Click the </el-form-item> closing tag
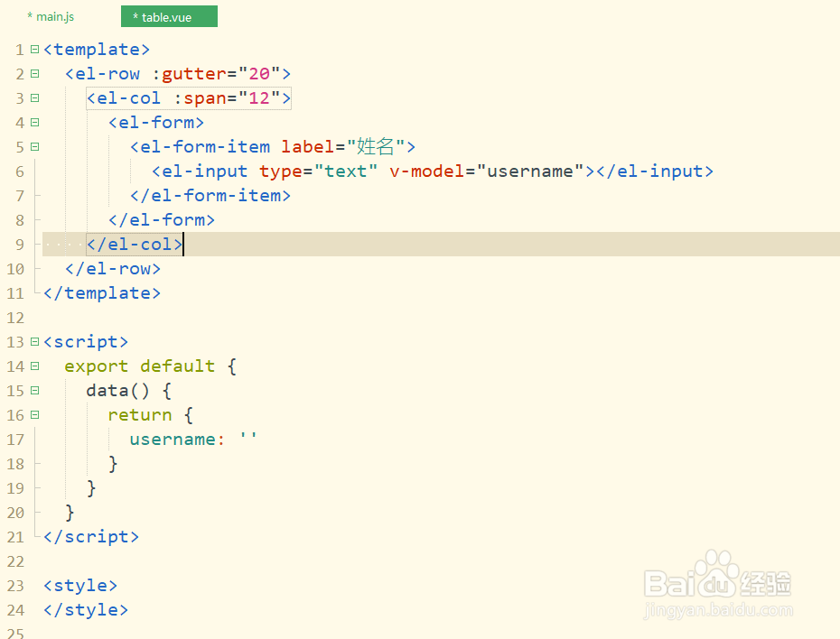 [x=210, y=196]
